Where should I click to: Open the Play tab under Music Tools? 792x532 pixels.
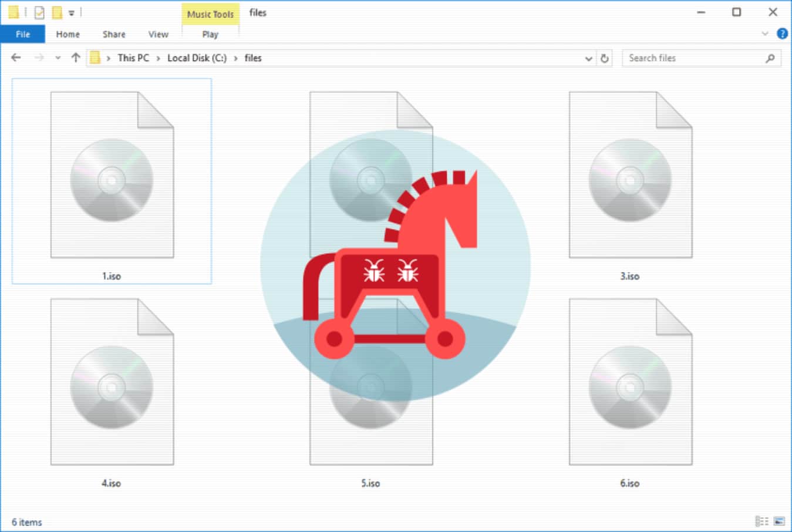click(x=210, y=34)
